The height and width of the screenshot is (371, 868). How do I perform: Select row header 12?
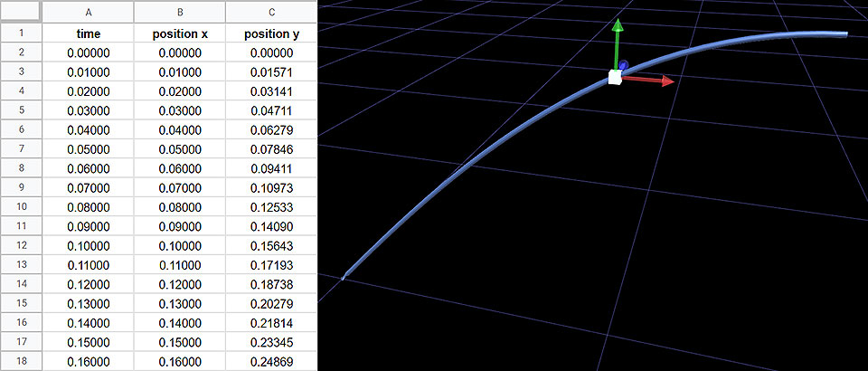click(x=21, y=245)
